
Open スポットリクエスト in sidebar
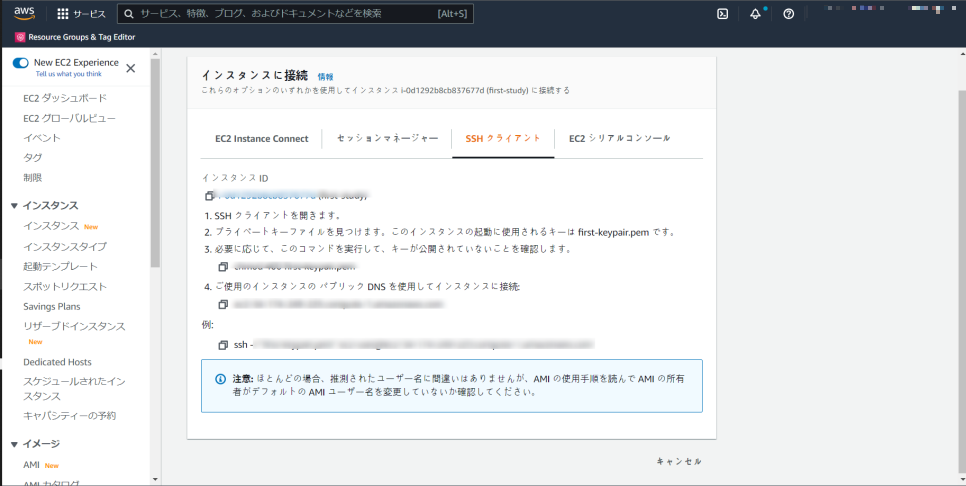65,286
